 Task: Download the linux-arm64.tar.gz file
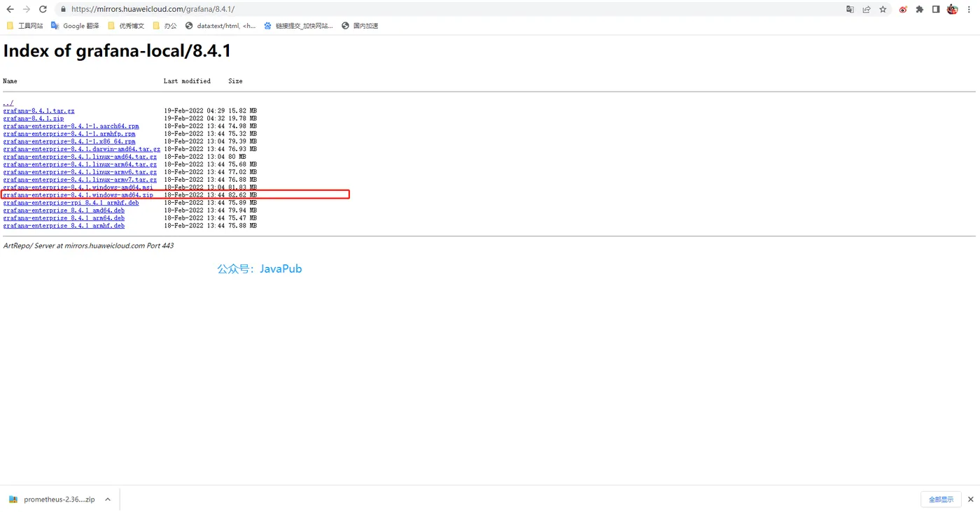pos(80,164)
